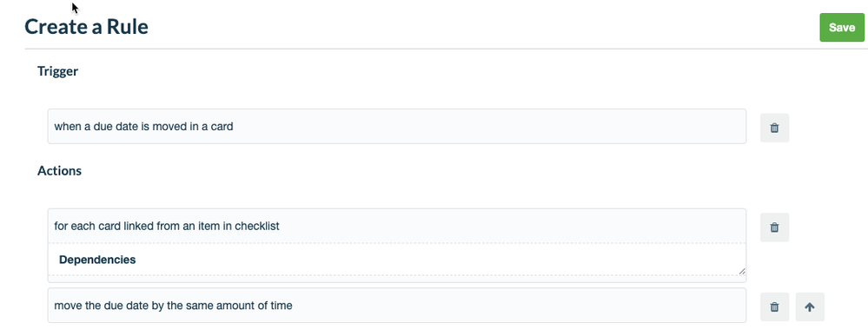Focus the Dependencies checklist name text area
This screenshot has height=336, width=868.
tap(396, 259)
